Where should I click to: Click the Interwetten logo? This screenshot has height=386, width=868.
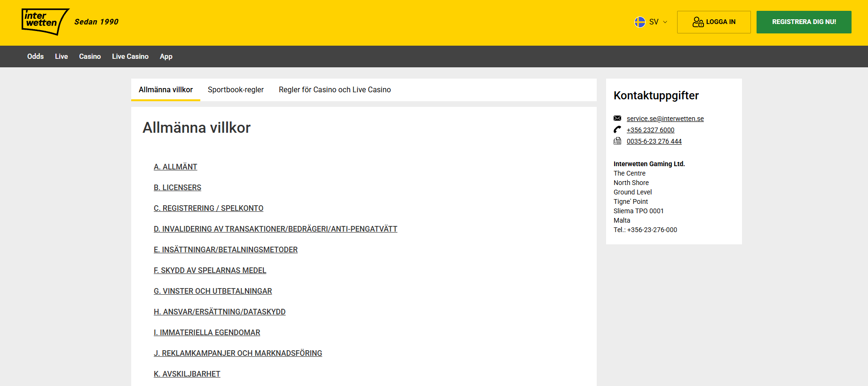click(46, 22)
